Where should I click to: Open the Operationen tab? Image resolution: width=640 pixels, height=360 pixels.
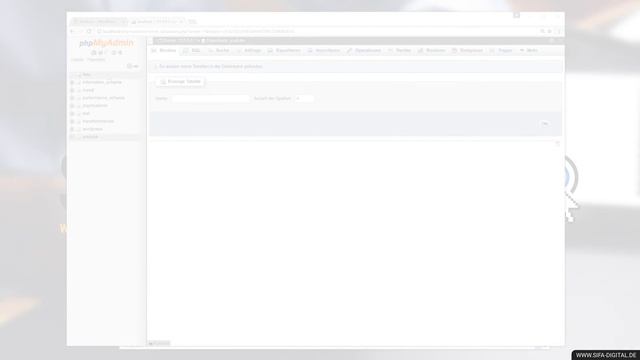tap(364, 51)
